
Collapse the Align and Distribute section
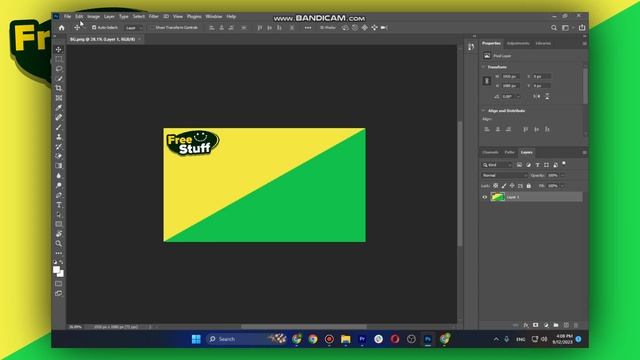tap(484, 111)
